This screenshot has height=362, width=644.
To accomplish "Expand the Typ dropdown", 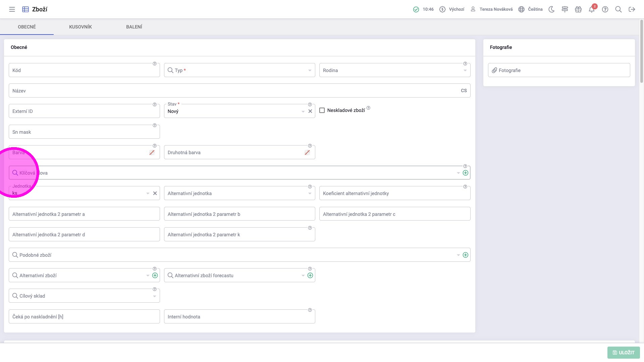I will tap(310, 70).
